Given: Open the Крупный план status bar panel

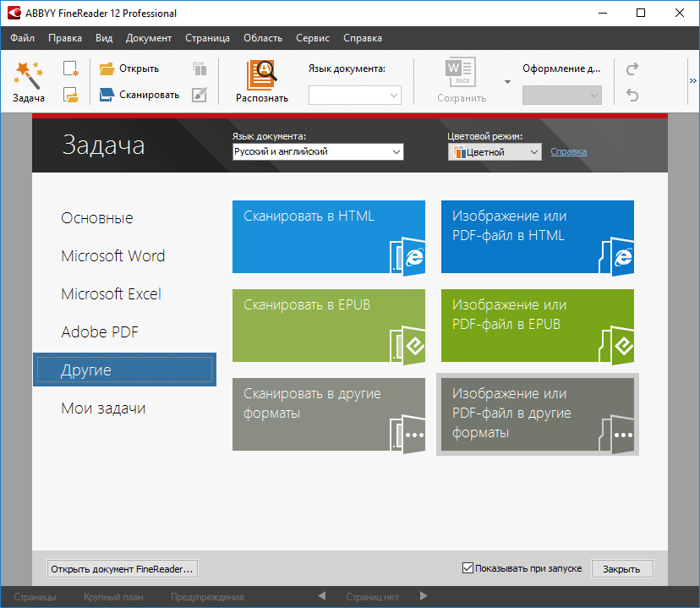Looking at the screenshot, I should pos(113,597).
